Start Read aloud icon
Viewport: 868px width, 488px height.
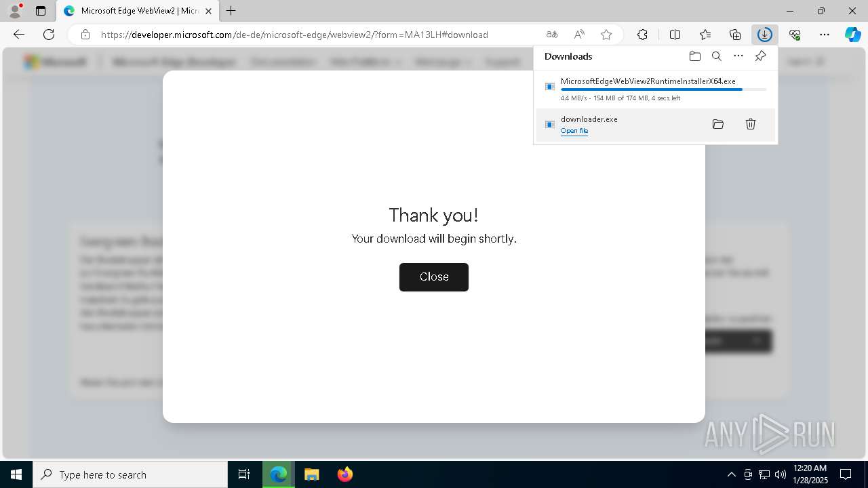[x=579, y=35]
